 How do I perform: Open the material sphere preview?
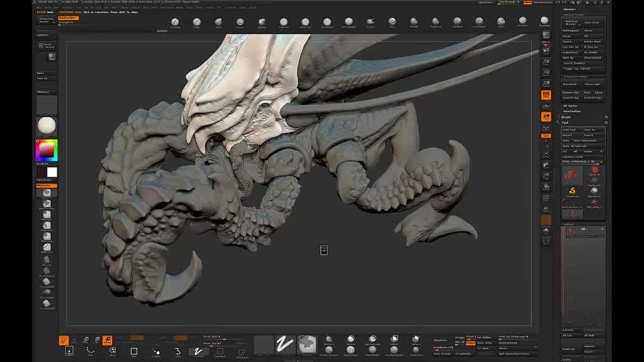(x=47, y=125)
